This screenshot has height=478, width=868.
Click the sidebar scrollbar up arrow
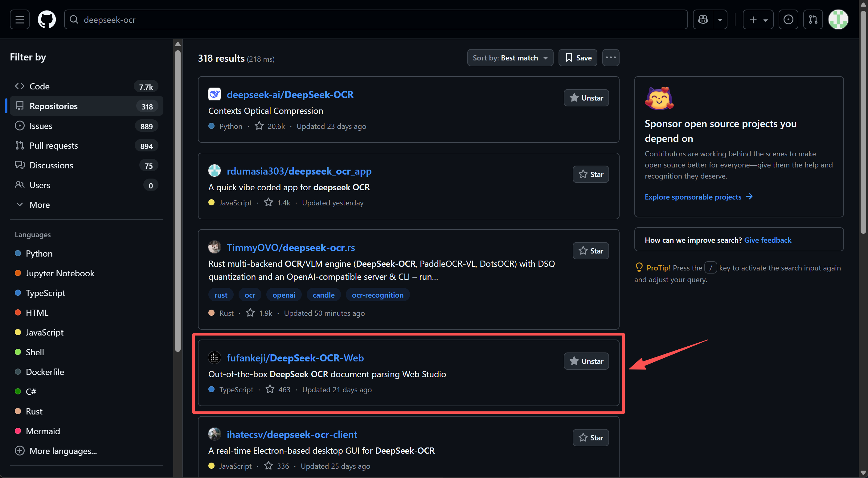coord(178,44)
